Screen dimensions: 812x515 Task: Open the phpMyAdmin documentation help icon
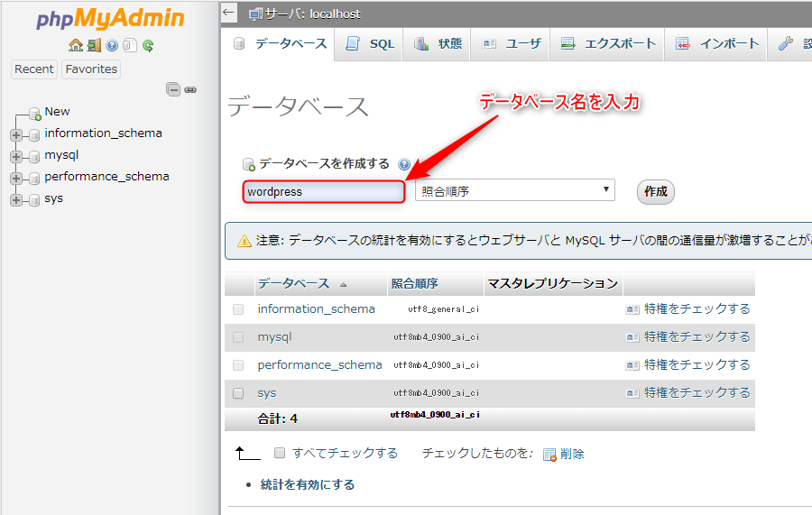click(112, 45)
